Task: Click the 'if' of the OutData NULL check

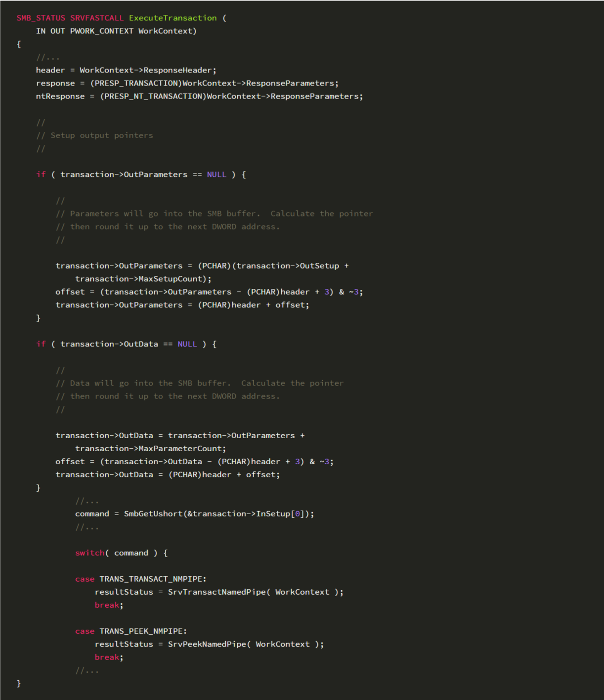Action: click(41, 344)
